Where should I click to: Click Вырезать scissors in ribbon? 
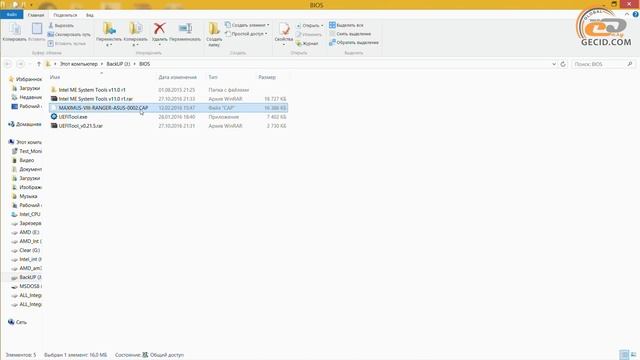pos(61,25)
